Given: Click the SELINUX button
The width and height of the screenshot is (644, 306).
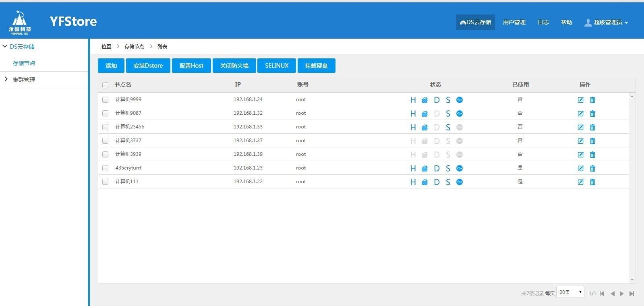Looking at the screenshot, I should tap(277, 66).
